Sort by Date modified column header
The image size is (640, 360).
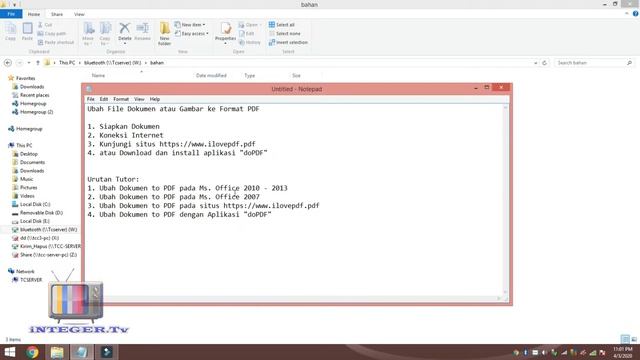tap(211, 76)
